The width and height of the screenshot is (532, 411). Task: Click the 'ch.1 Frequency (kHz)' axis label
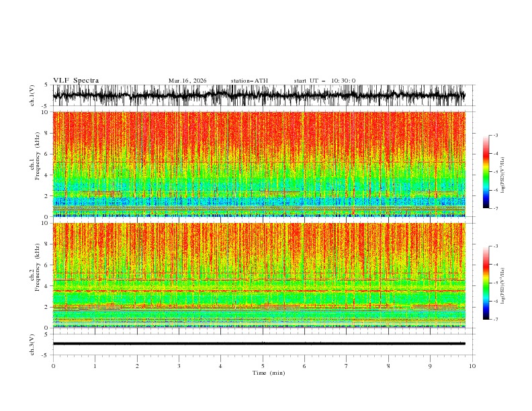(x=35, y=156)
